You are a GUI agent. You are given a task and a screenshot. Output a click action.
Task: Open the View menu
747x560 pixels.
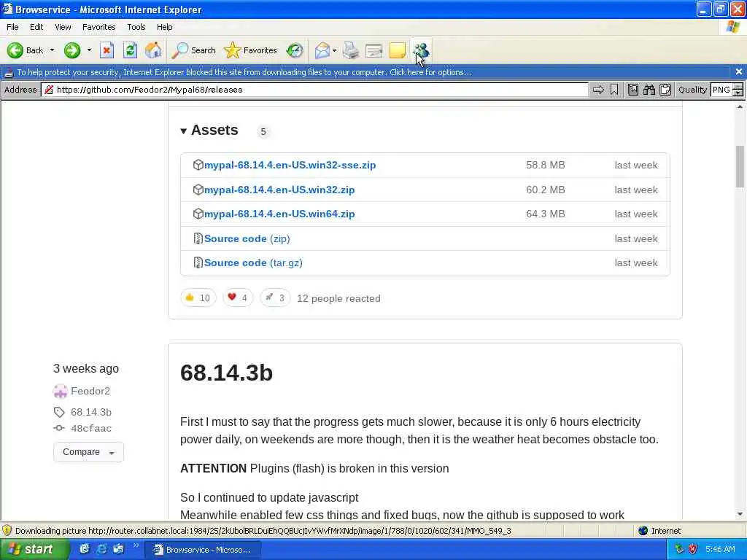pos(63,27)
